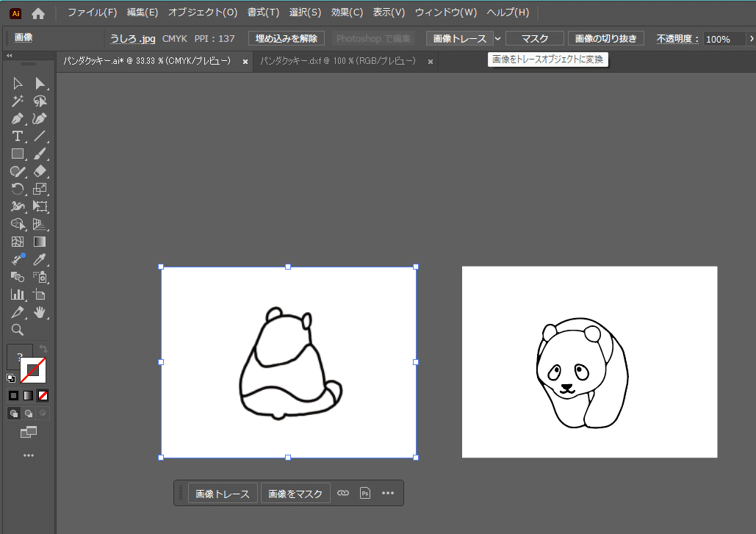This screenshot has width=756, height=534.
Task: Open 画像トレース preset dropdown arrow
Action: (497, 38)
